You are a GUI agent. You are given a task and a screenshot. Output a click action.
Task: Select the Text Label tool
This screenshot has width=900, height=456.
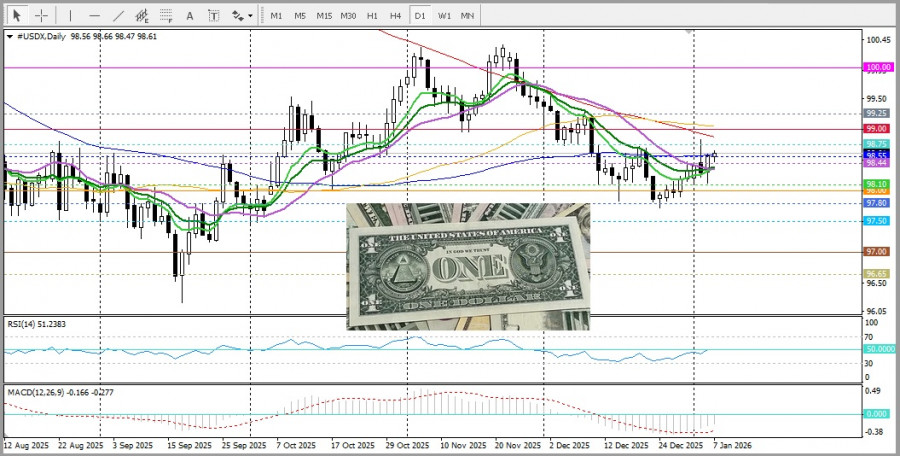point(214,16)
